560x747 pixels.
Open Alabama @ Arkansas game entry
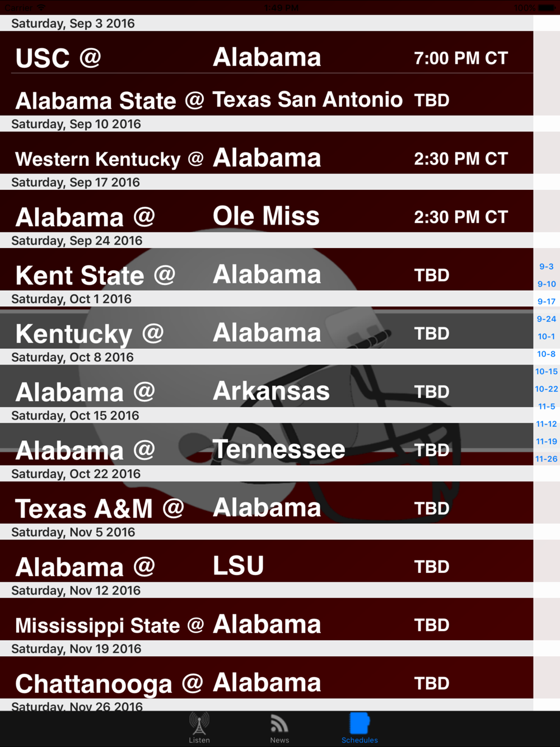(x=267, y=386)
